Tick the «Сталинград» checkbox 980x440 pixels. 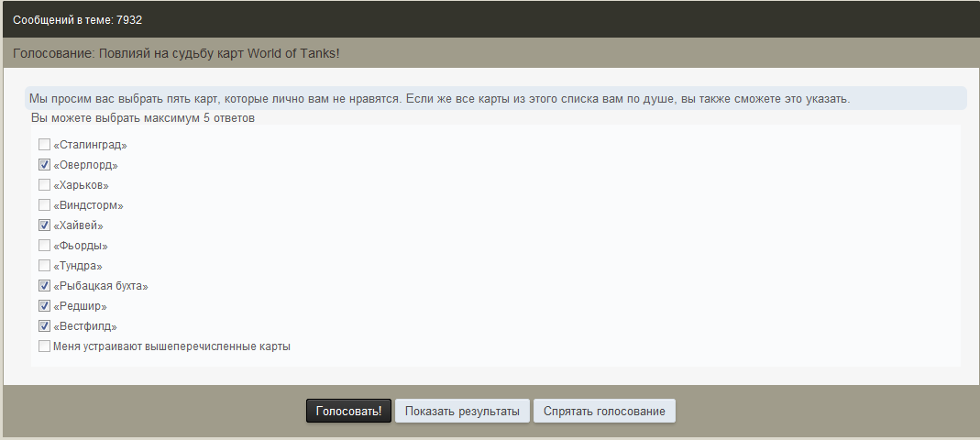point(44,145)
